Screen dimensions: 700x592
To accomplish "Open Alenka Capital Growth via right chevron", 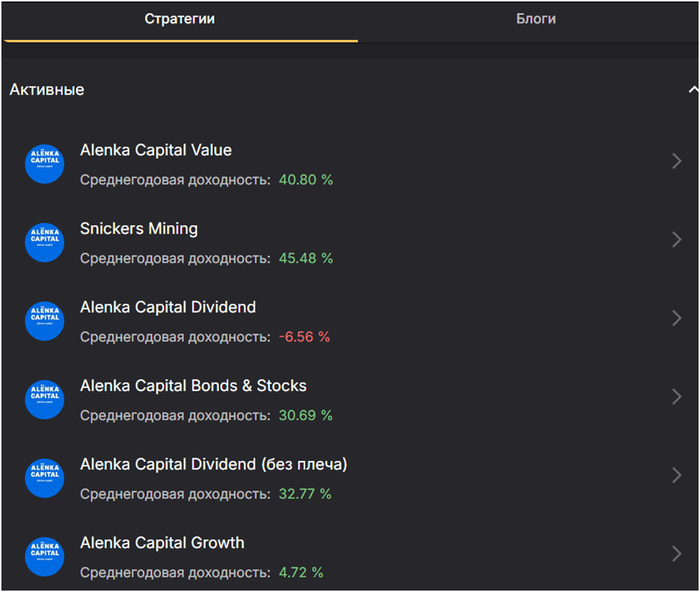I will point(676,554).
